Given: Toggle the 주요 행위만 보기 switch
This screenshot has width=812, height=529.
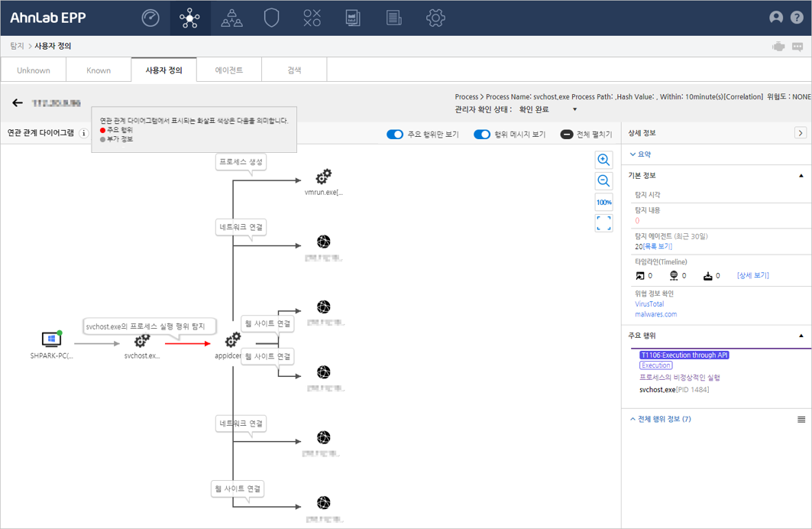Looking at the screenshot, I should click(x=395, y=135).
